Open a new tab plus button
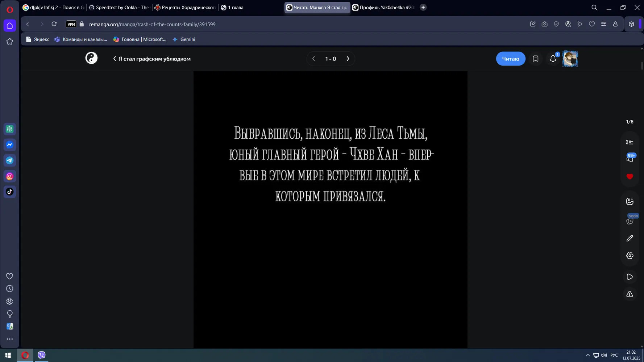The height and width of the screenshot is (362, 644). pos(423,7)
